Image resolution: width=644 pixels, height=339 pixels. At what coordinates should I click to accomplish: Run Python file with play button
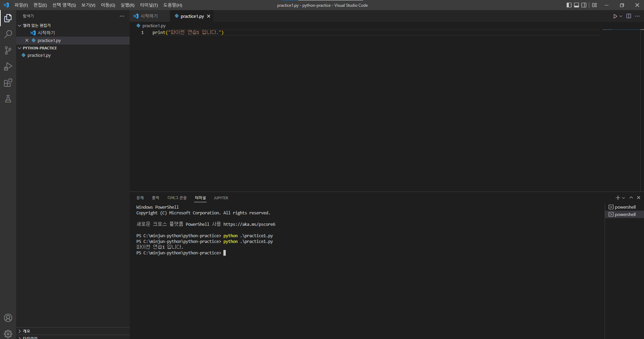[x=615, y=16]
